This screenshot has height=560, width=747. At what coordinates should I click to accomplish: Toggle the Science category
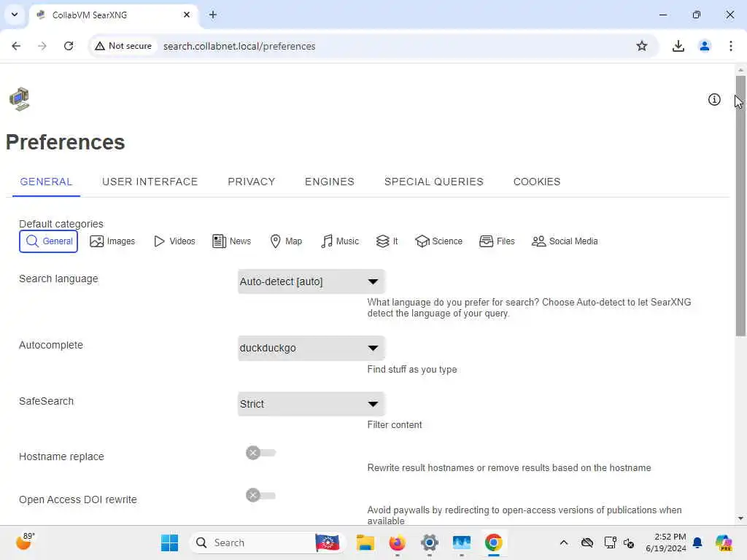point(438,241)
